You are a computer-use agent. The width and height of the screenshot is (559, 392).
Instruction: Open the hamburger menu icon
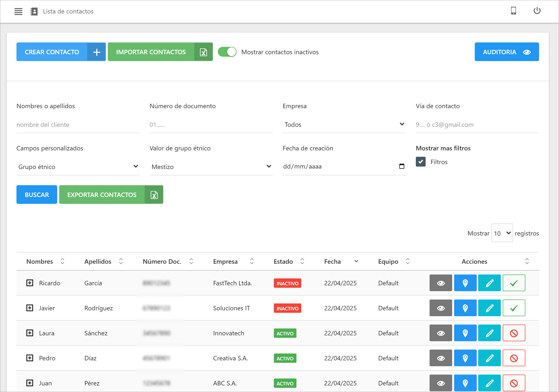click(18, 11)
